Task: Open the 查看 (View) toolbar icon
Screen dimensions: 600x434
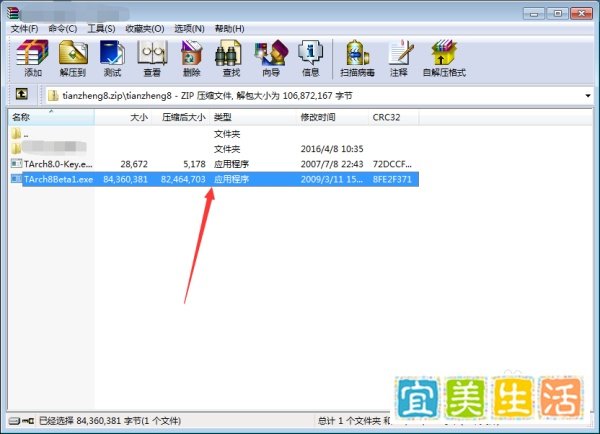Action: coord(152,53)
